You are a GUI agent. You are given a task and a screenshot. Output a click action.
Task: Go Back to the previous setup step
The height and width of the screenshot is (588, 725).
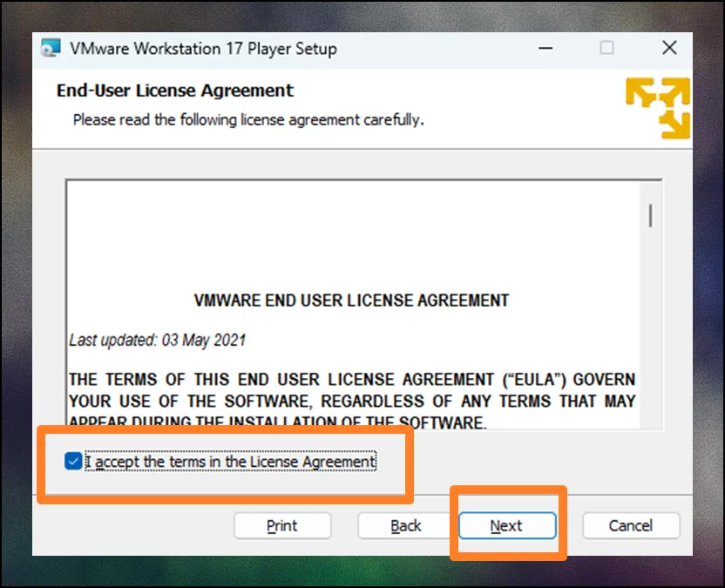pos(405,525)
